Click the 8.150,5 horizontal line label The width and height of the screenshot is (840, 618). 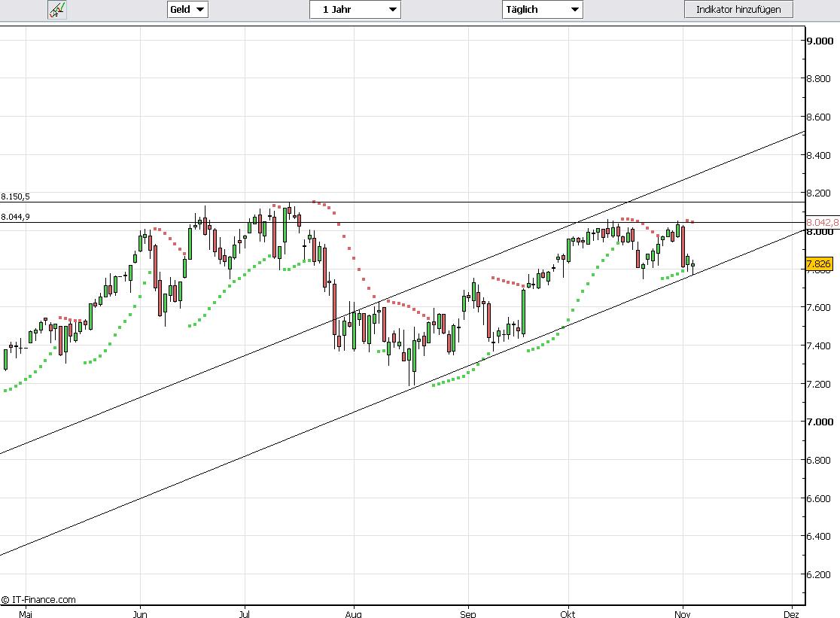(15, 196)
